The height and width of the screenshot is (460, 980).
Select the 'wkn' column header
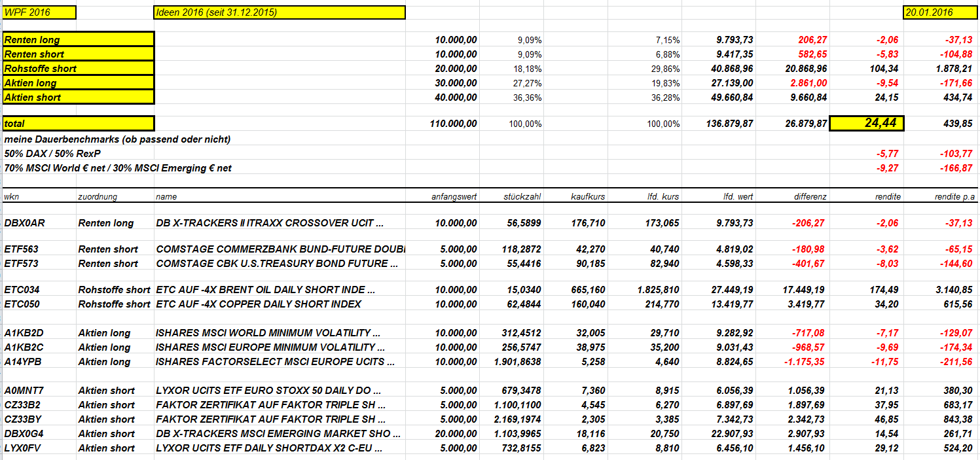pyautogui.click(x=11, y=196)
